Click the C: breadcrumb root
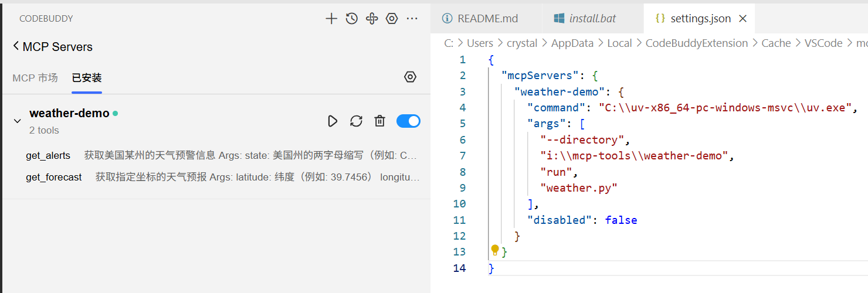This screenshot has width=868, height=293. [x=449, y=43]
